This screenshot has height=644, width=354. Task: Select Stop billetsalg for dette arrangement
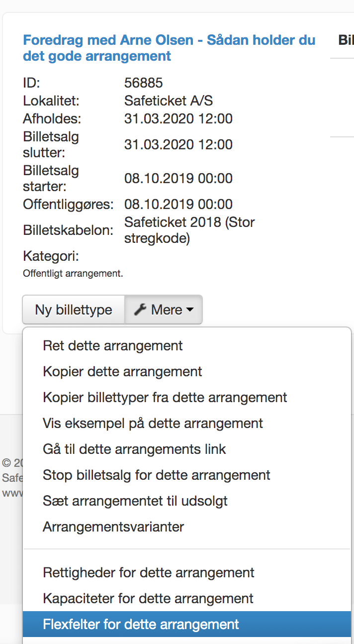coord(157,475)
